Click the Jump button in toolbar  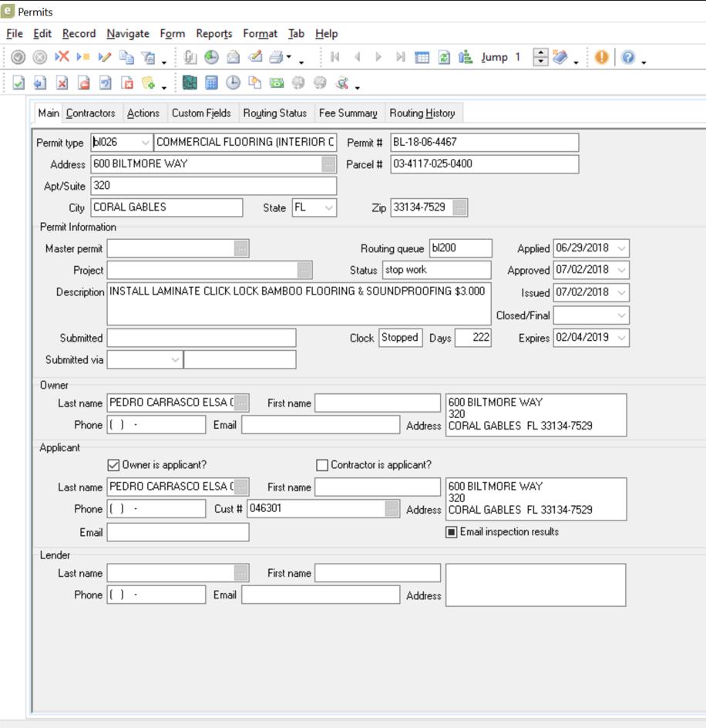coord(494,57)
